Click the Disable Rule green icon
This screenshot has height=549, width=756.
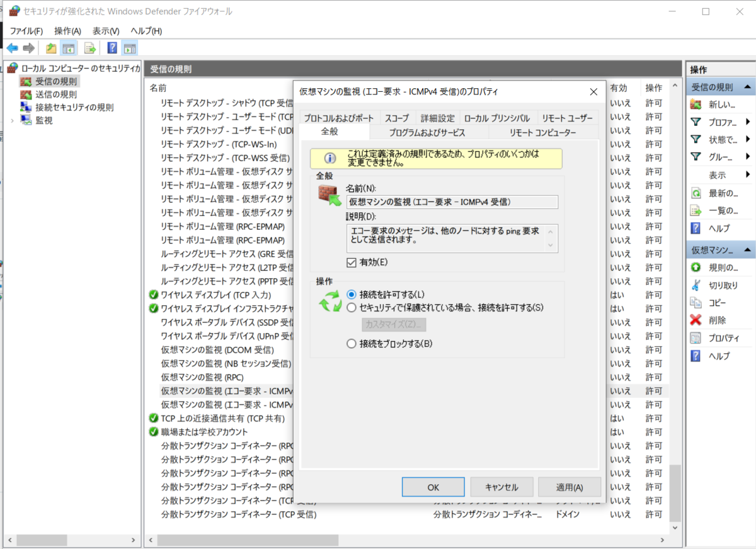click(696, 268)
